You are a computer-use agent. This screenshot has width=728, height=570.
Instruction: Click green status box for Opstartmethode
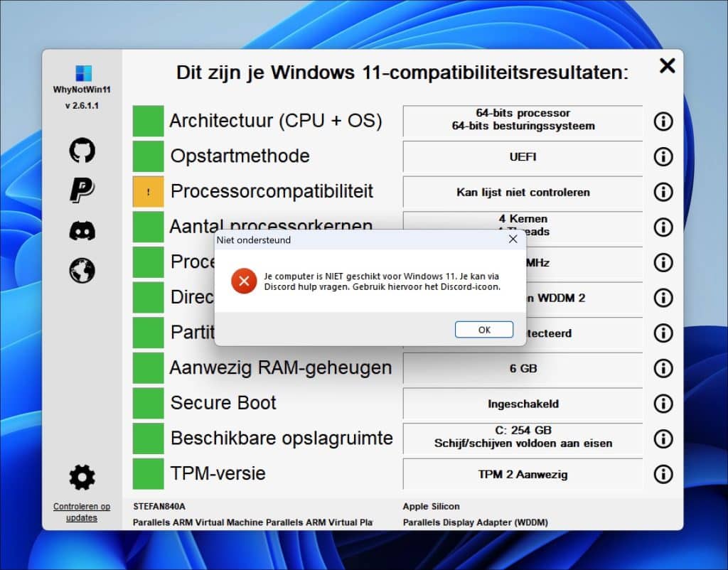(148, 156)
